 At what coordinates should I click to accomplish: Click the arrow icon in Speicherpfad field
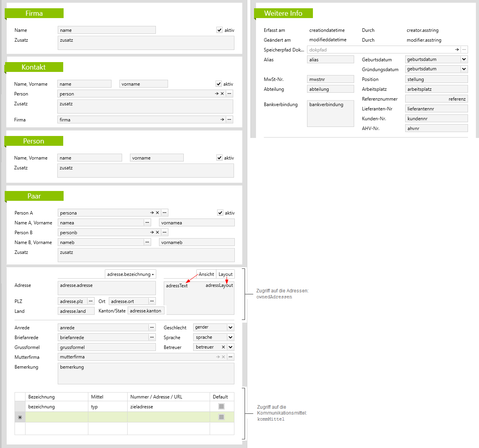click(x=457, y=50)
